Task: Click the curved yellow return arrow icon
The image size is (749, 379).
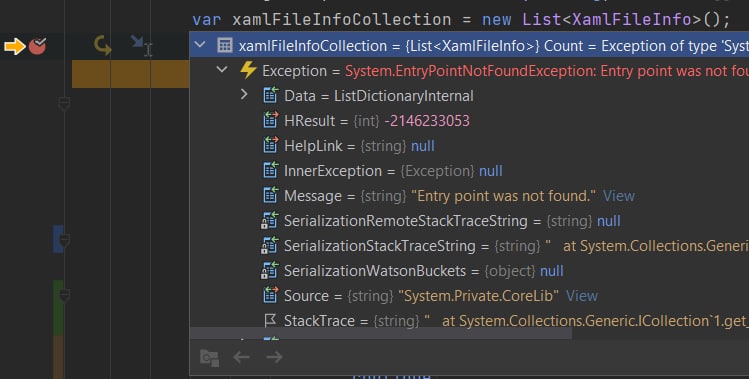Action: click(102, 46)
